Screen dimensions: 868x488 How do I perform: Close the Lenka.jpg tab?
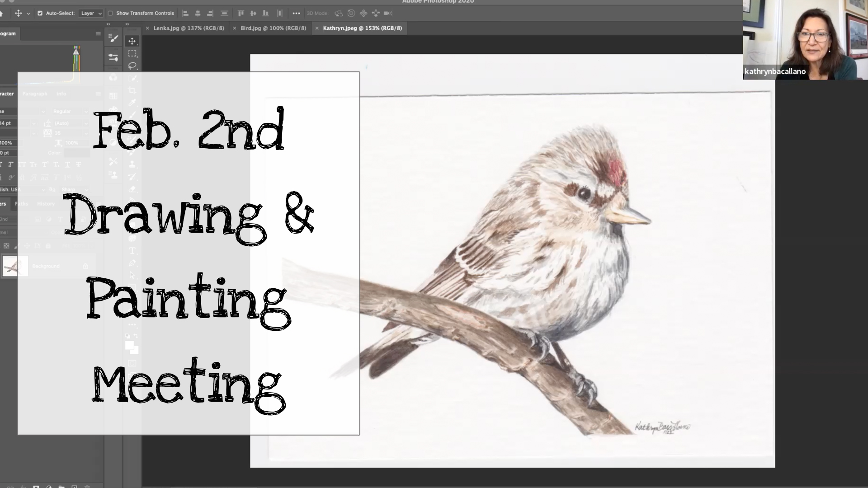click(147, 28)
